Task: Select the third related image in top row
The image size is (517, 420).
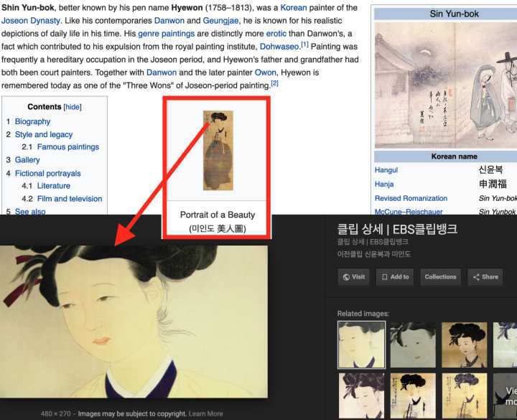Action: 465,345
